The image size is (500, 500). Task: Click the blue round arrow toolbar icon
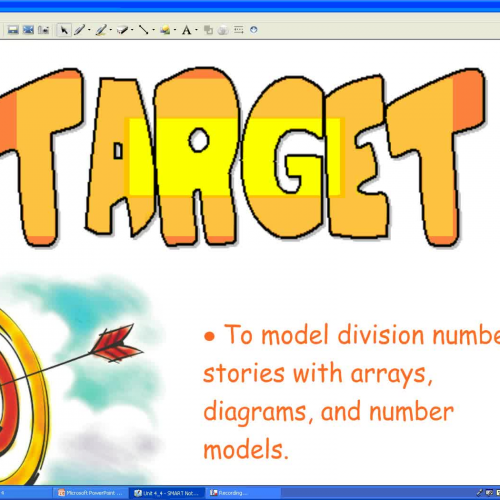click(254, 30)
